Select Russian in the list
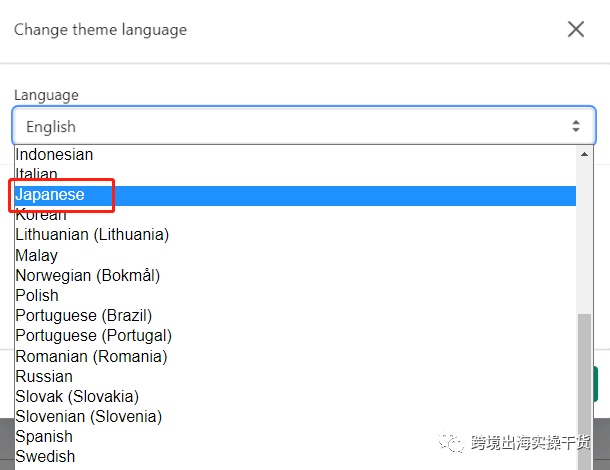This screenshot has width=610, height=470. tap(295, 377)
